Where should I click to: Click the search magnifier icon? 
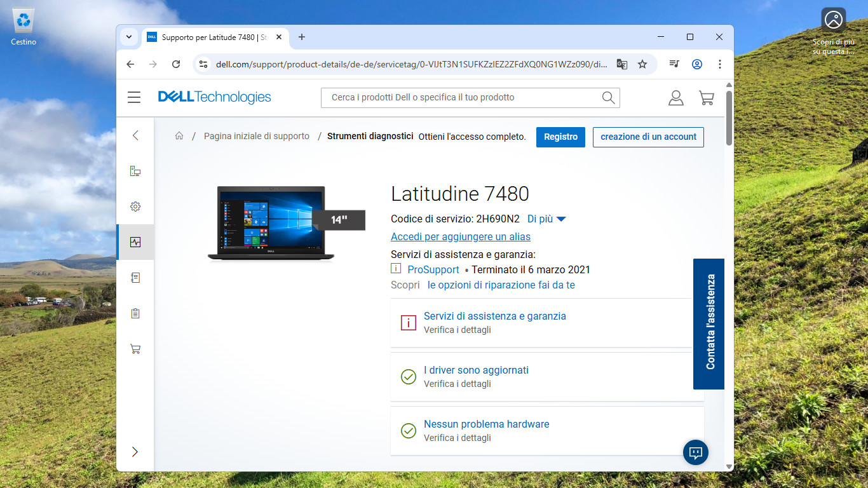[x=608, y=97]
